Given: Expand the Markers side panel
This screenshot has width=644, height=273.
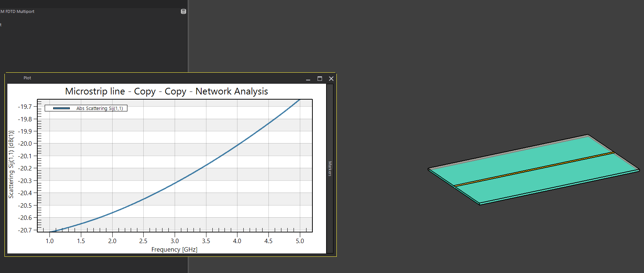Looking at the screenshot, I should pos(330,169).
